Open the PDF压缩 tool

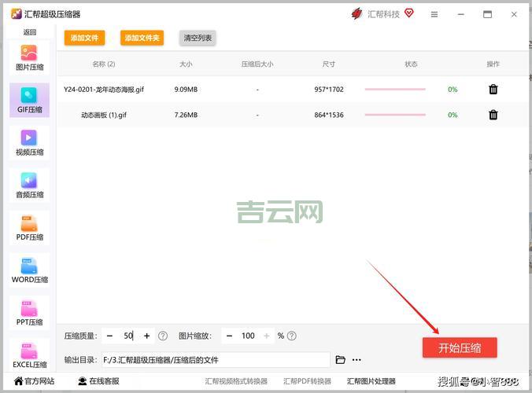click(30, 228)
